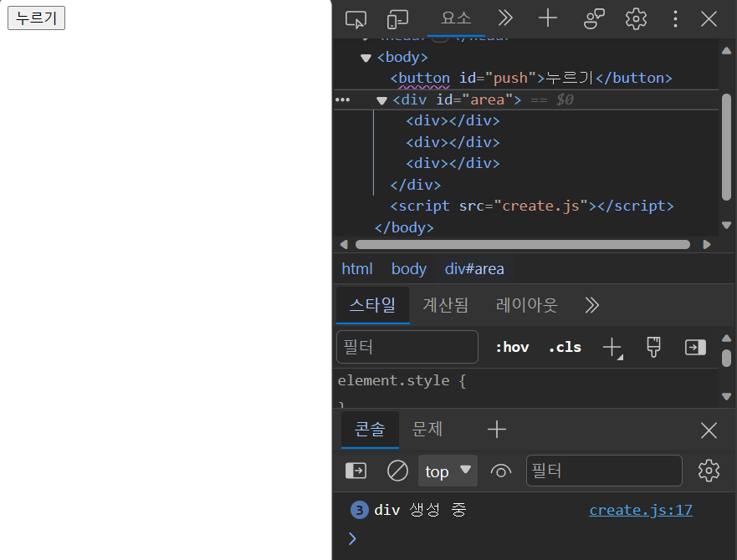Select the third empty div child
737x560 pixels.
tap(453, 163)
